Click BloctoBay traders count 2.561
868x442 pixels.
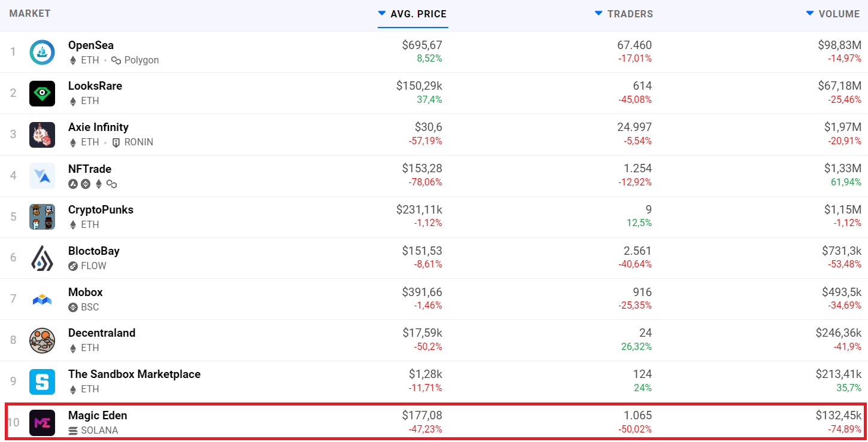click(638, 251)
